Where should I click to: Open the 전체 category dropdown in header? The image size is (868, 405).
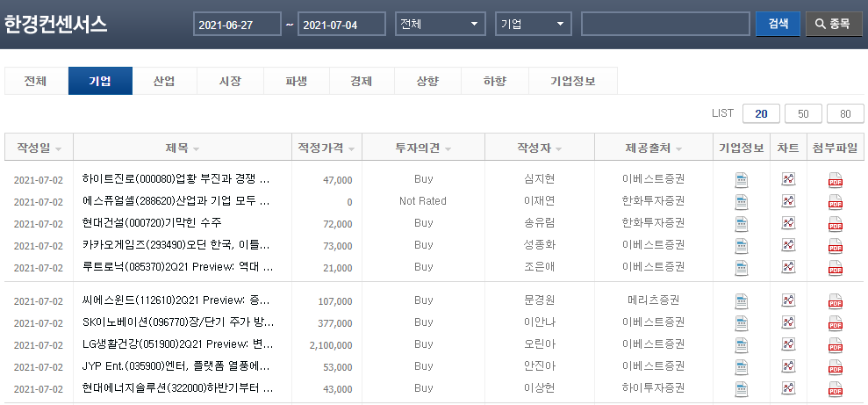tap(441, 24)
